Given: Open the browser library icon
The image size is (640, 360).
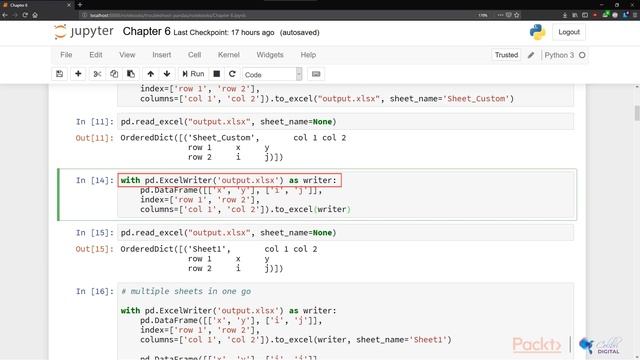Looking at the screenshot, I should coord(575,15).
